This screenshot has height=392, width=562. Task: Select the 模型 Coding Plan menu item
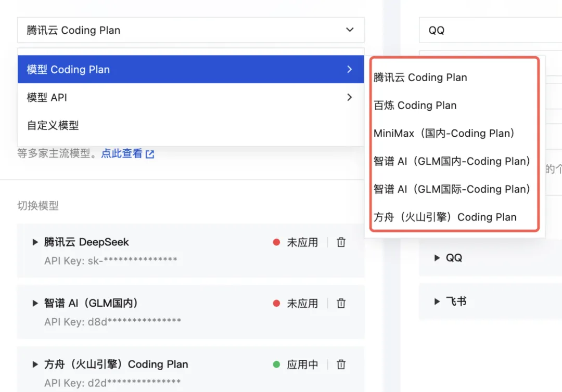(190, 70)
